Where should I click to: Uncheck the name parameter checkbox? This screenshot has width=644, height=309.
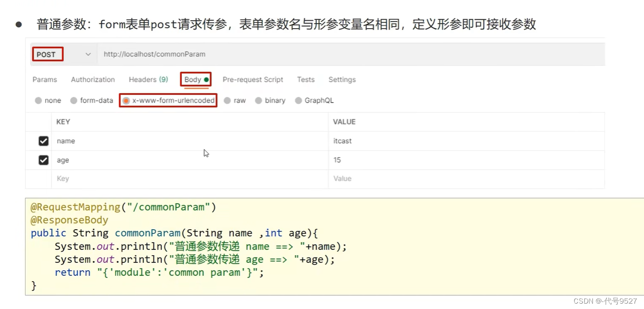click(x=43, y=141)
